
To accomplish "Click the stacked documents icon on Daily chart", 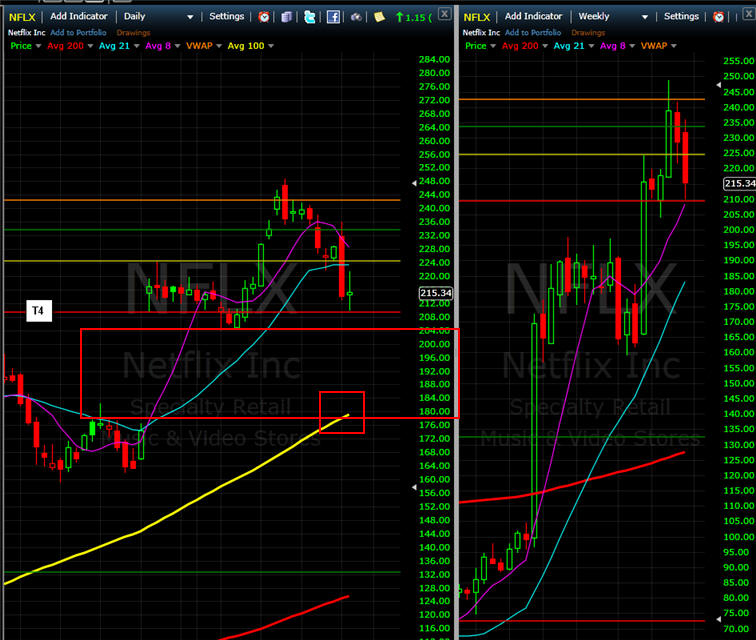I will point(286,17).
